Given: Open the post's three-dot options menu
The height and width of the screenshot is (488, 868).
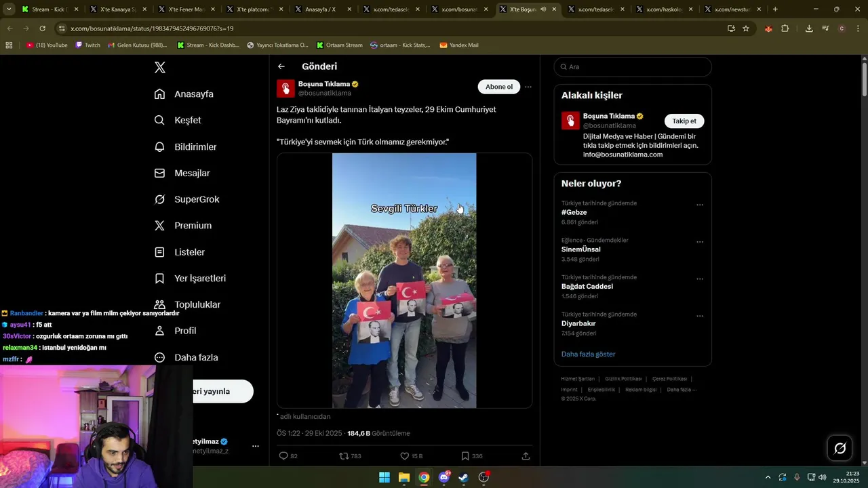Looking at the screenshot, I should [528, 87].
